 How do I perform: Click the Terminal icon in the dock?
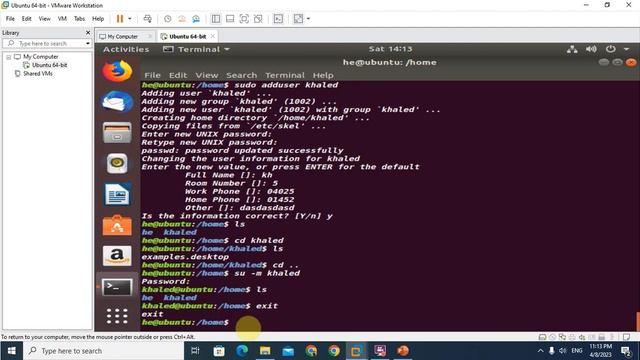pyautogui.click(x=117, y=287)
